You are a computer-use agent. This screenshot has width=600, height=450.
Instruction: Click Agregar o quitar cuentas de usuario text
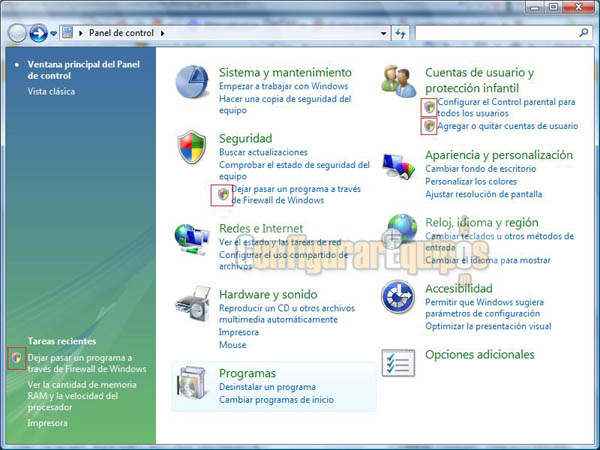coord(508,126)
